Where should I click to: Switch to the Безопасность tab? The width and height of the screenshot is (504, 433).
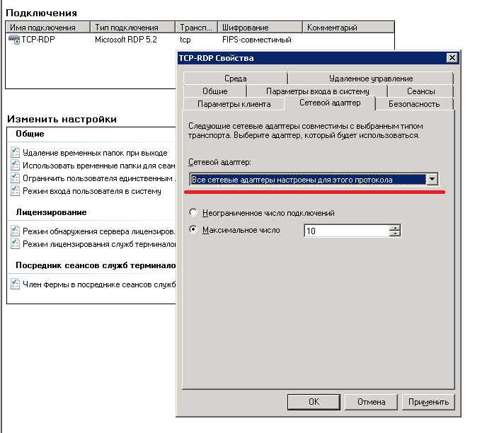point(414,104)
